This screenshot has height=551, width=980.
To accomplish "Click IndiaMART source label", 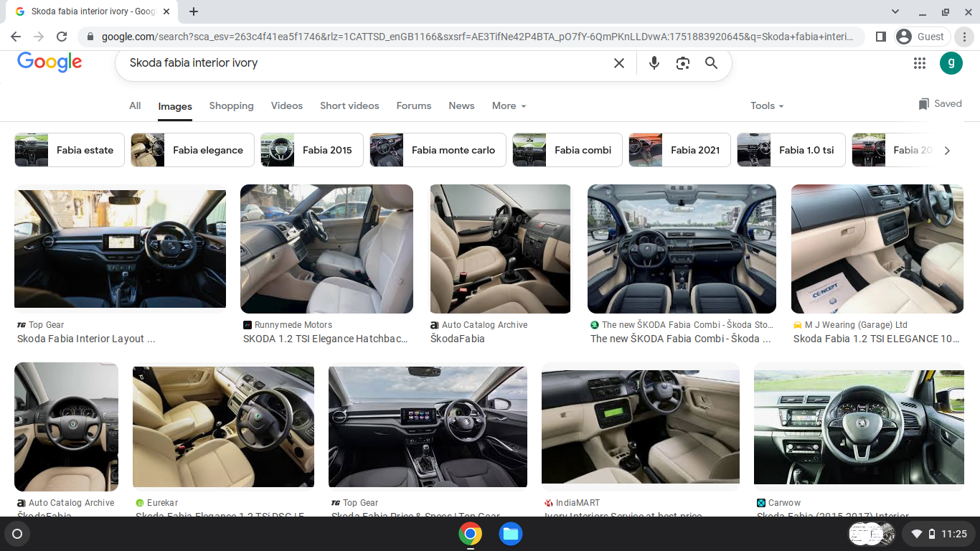I will [578, 503].
